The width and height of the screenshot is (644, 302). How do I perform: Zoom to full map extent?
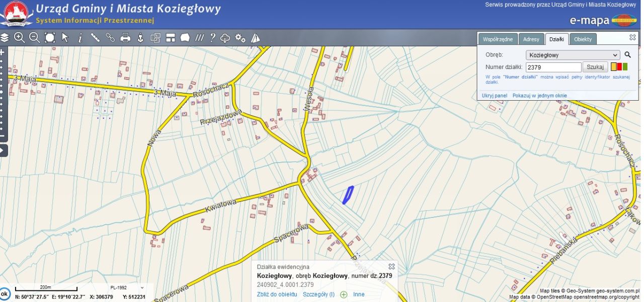pos(49,38)
